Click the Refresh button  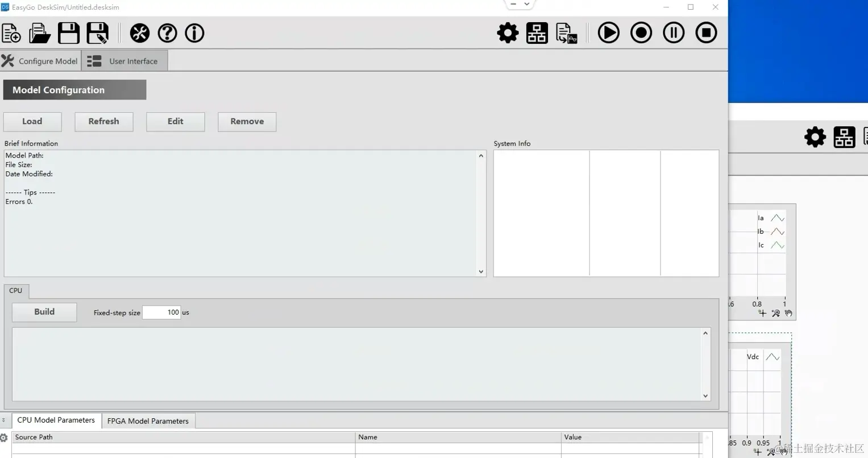(103, 121)
